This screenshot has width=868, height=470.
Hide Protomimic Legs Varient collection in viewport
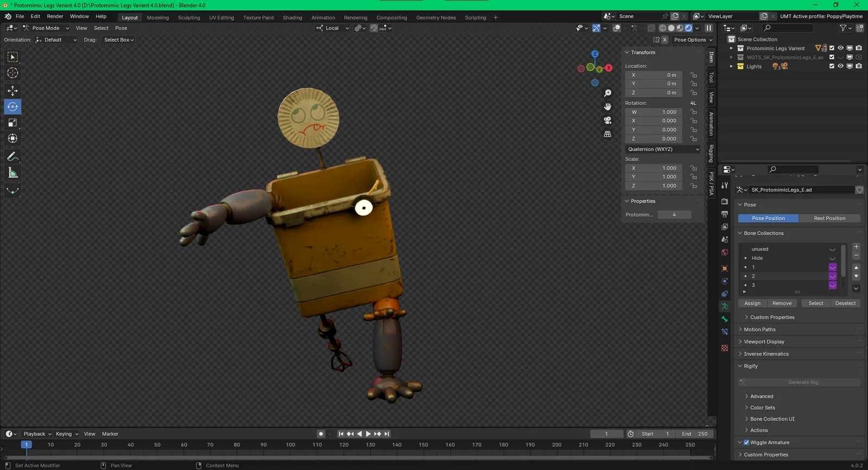tap(840, 48)
